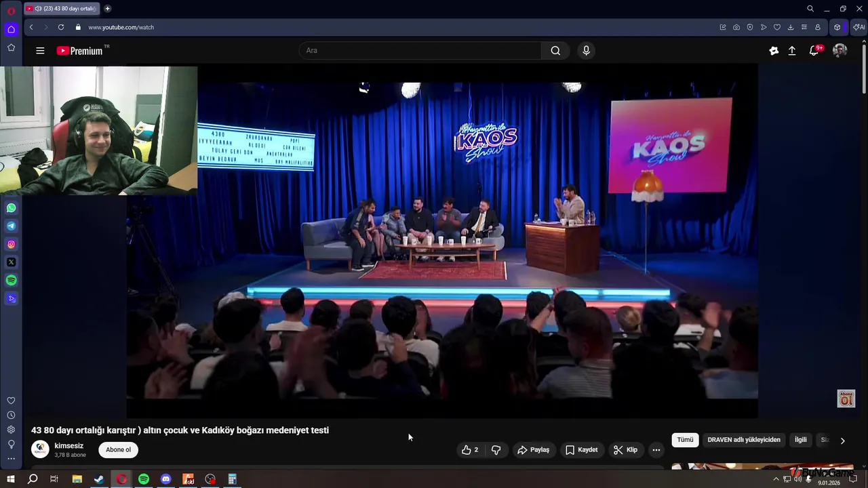Click the video player to pause
This screenshot has width=868, height=488.
pyautogui.click(x=442, y=241)
